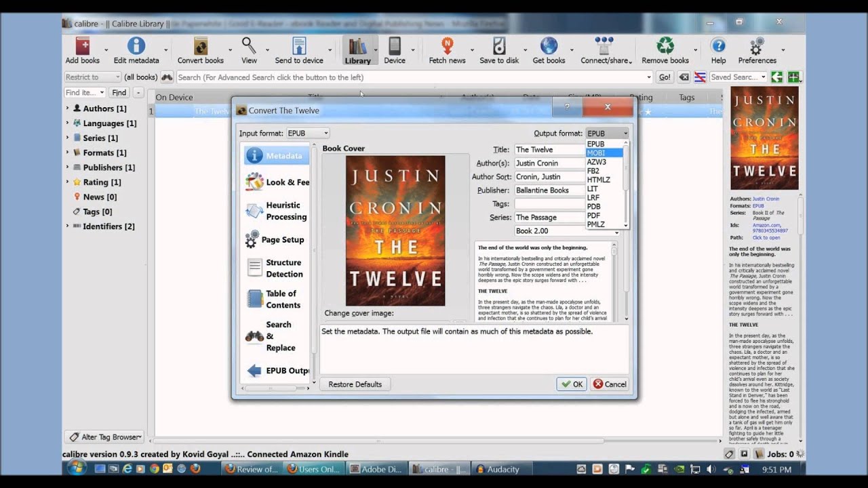Choose PDF from output format list
868x488 pixels.
(604, 216)
